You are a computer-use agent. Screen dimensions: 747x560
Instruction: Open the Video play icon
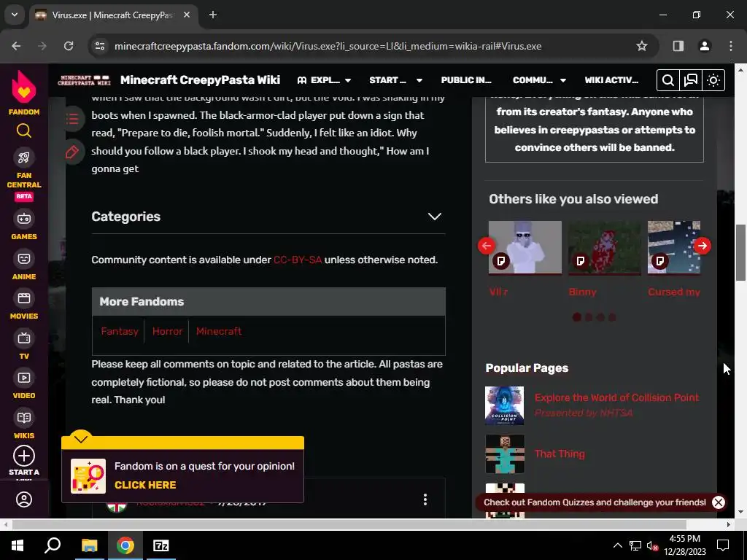[x=24, y=378]
